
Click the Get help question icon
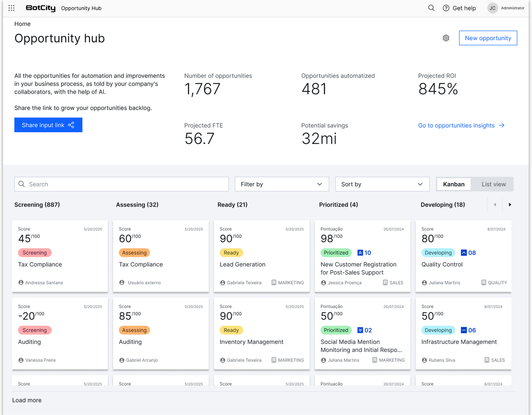point(446,8)
